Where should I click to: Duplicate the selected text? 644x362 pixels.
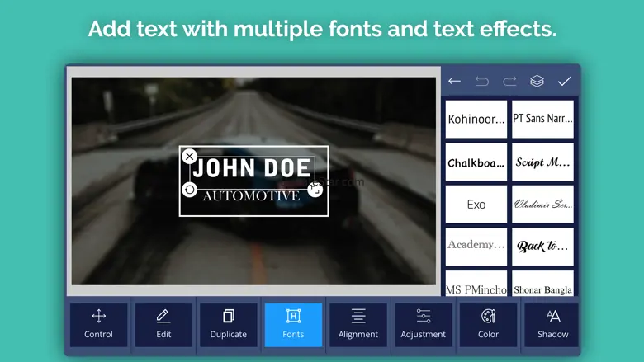point(229,325)
